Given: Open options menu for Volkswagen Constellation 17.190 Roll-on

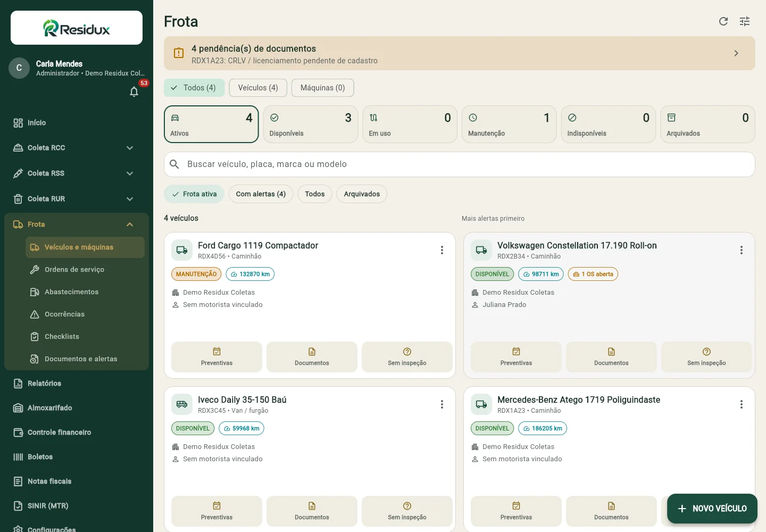Looking at the screenshot, I should pyautogui.click(x=742, y=250).
